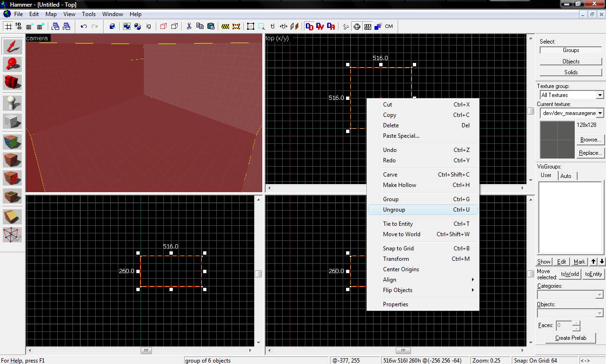Open the Texture group dropdown
606x364 pixels.
pyautogui.click(x=600, y=95)
